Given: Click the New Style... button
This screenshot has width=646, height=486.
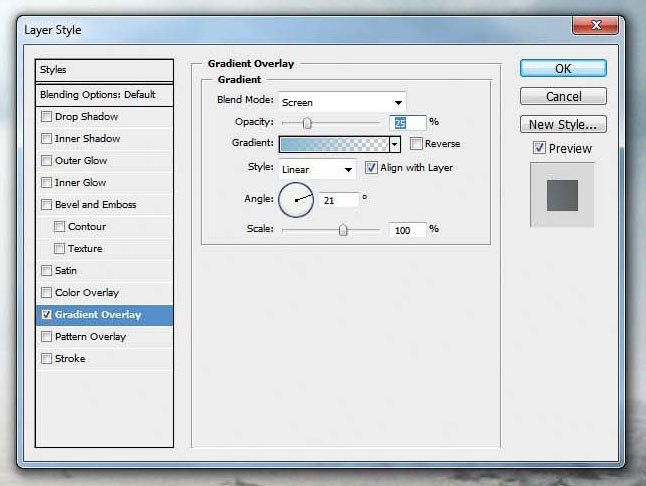Looking at the screenshot, I should click(x=563, y=124).
